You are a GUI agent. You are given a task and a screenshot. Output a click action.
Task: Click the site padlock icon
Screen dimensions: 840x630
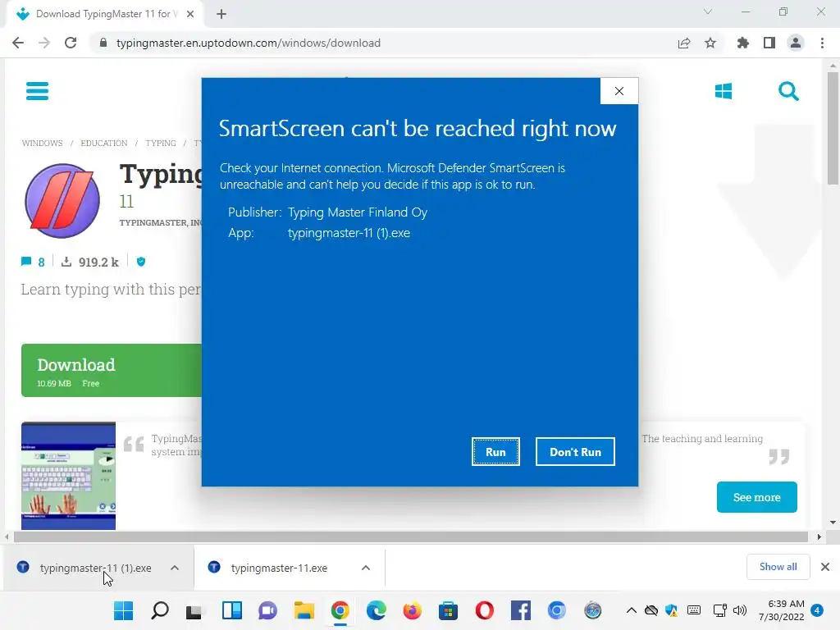[103, 43]
